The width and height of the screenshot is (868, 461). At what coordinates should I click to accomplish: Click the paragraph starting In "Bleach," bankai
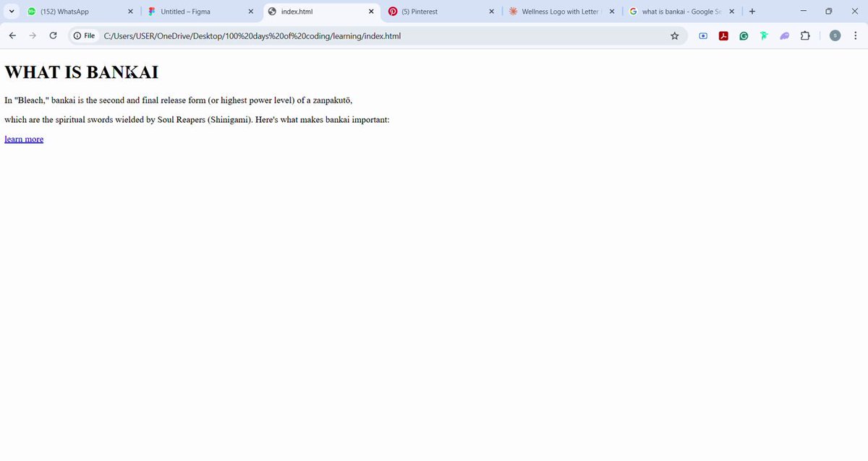pos(179,100)
